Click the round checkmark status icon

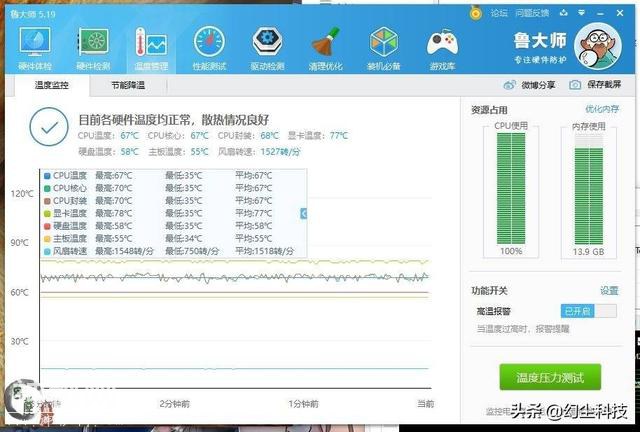click(x=49, y=127)
